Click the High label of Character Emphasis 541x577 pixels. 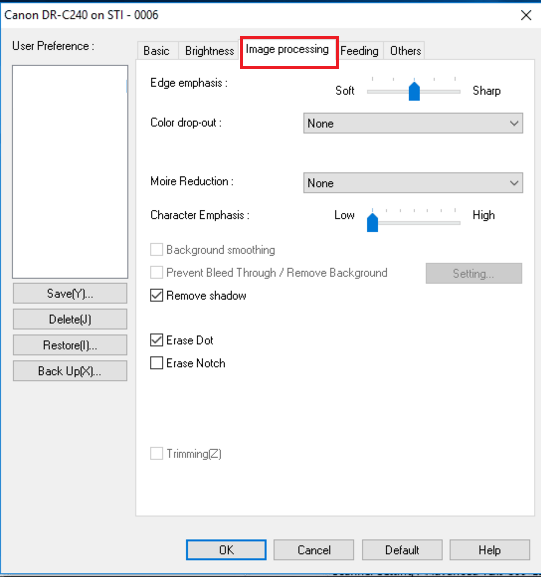484,215
